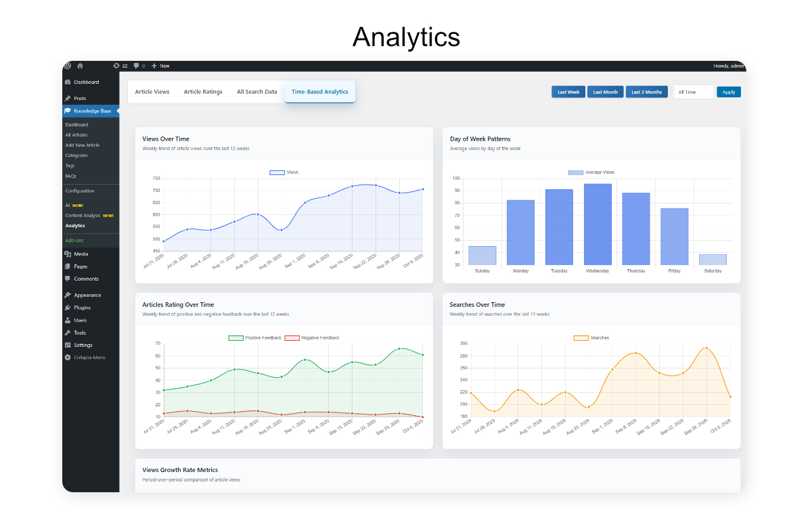Open updates via the refresh icon showing 32
Viewport: 812px width, 524px height.
click(x=119, y=66)
